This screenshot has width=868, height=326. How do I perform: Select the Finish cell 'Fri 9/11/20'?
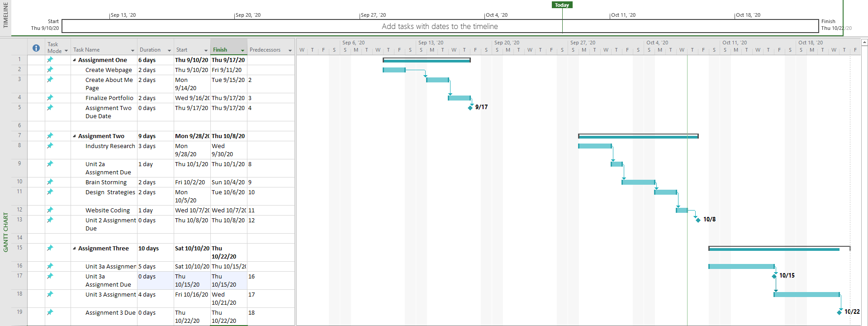pos(229,70)
